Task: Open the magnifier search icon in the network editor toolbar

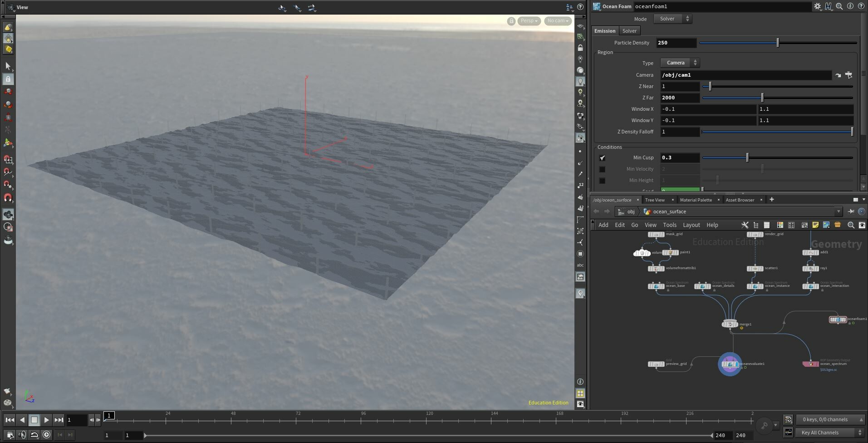Action: point(851,225)
